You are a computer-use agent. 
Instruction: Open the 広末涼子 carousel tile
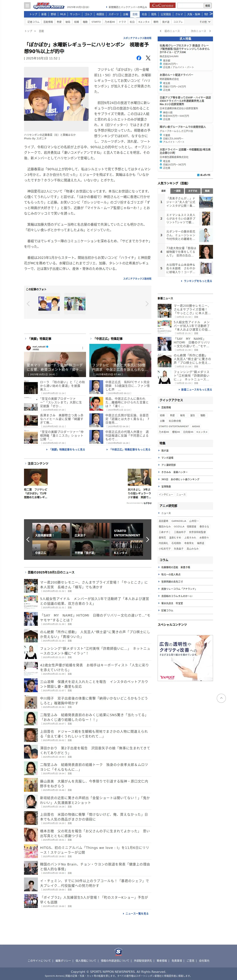click(91, 530)
